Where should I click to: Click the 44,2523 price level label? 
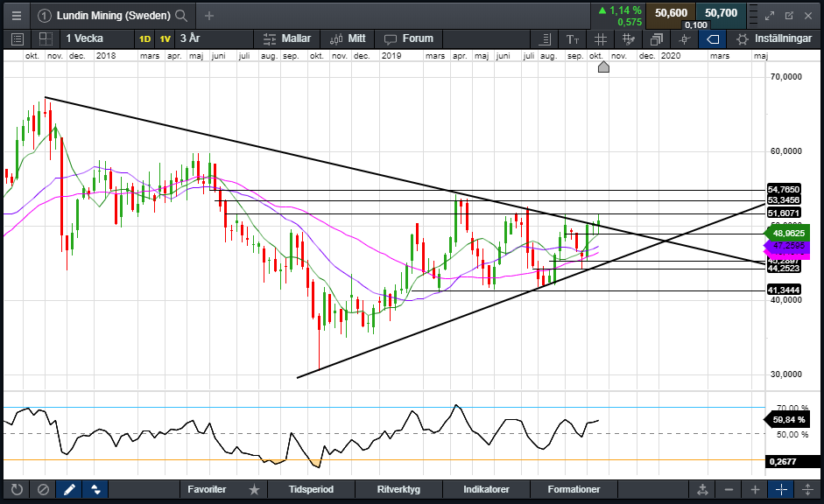click(x=784, y=269)
